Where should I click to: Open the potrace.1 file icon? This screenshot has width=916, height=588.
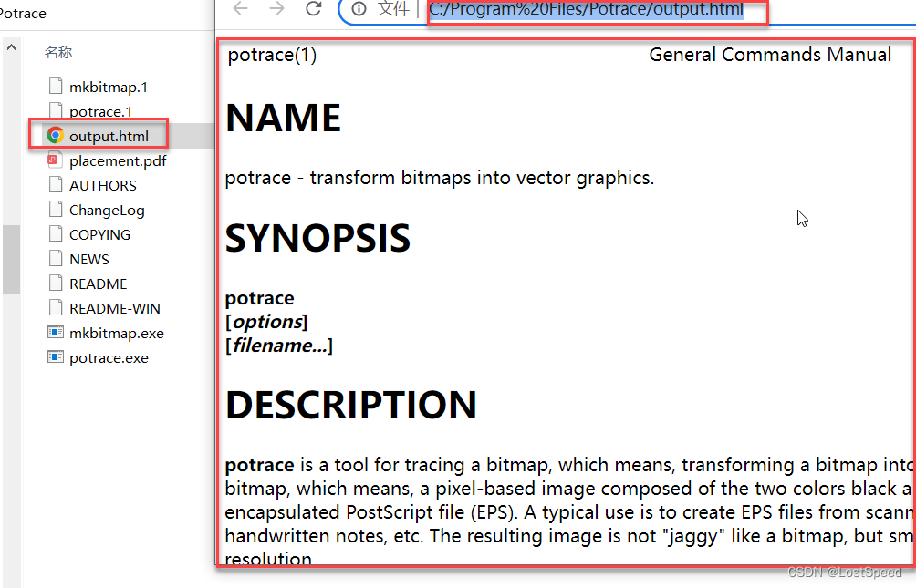pos(55,110)
